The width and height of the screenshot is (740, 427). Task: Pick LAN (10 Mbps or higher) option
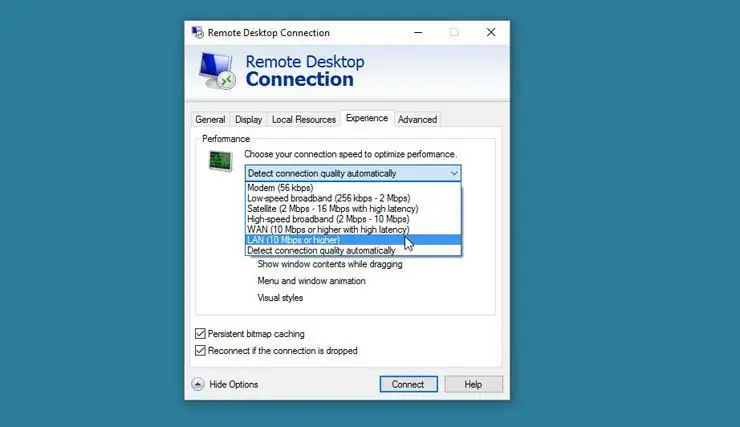point(353,240)
